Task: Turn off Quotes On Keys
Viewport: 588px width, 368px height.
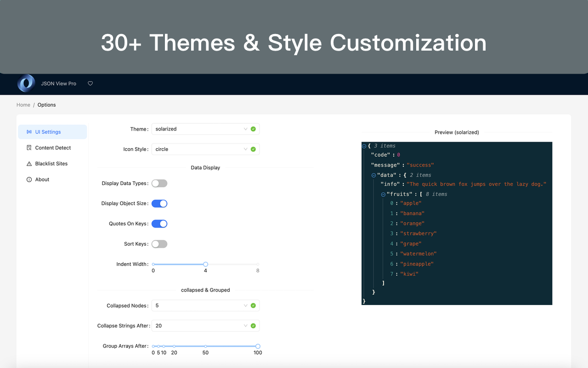Action: [x=159, y=224]
